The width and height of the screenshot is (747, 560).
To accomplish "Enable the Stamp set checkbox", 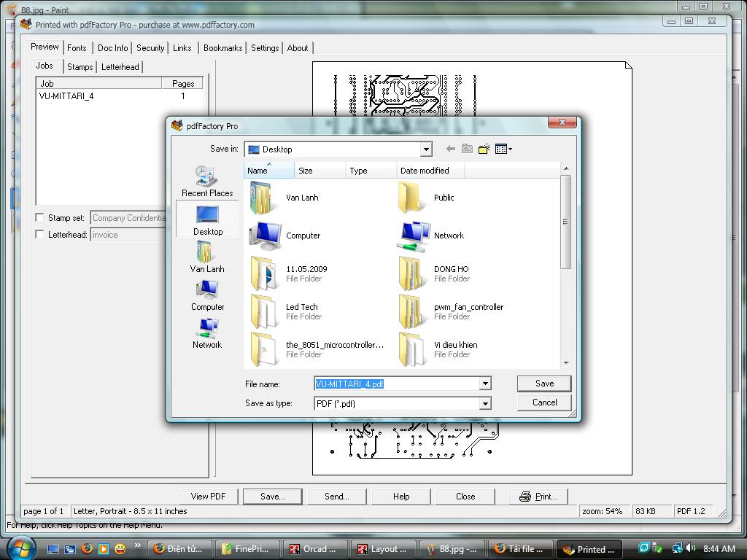I will coord(40,217).
